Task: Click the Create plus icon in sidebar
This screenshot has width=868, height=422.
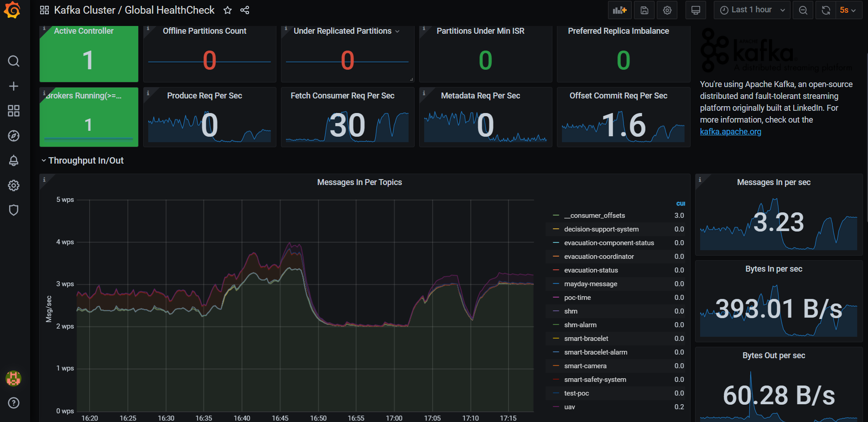Action: [x=14, y=86]
